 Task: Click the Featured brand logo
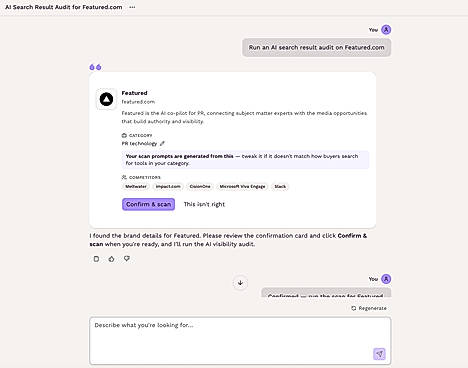tap(106, 99)
